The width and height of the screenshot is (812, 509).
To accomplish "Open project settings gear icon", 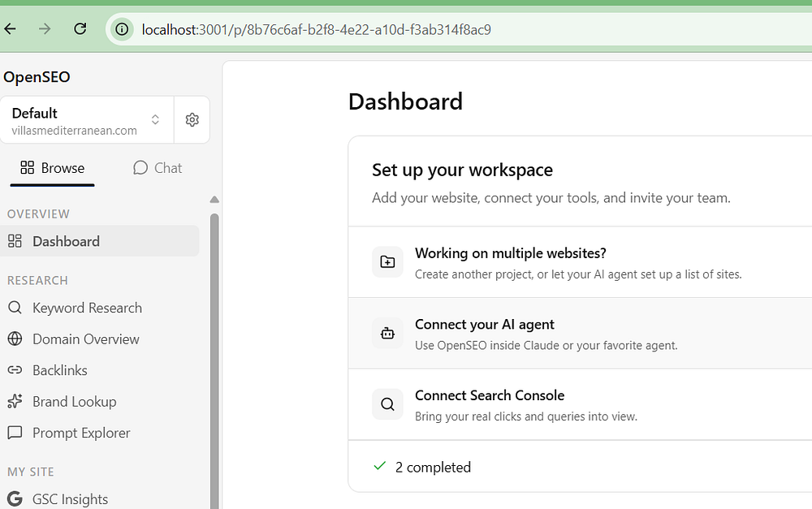I will (192, 119).
